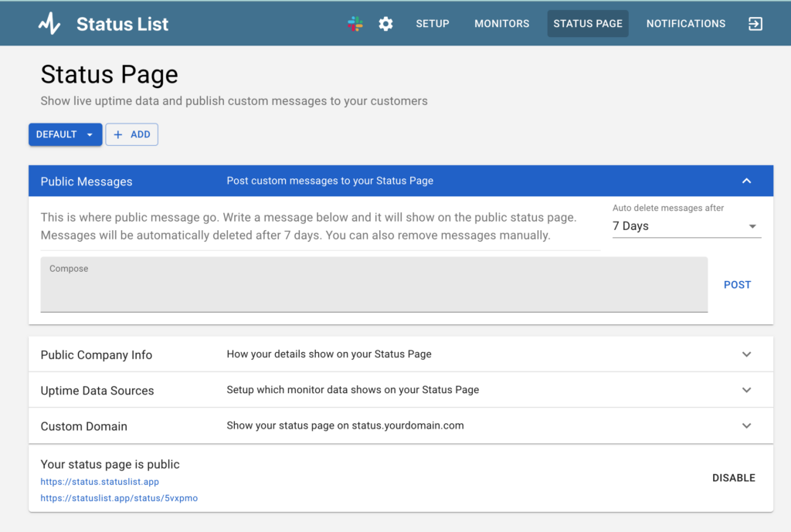This screenshot has height=532, width=791.
Task: Click the Public Messages panel title
Action: [87, 181]
